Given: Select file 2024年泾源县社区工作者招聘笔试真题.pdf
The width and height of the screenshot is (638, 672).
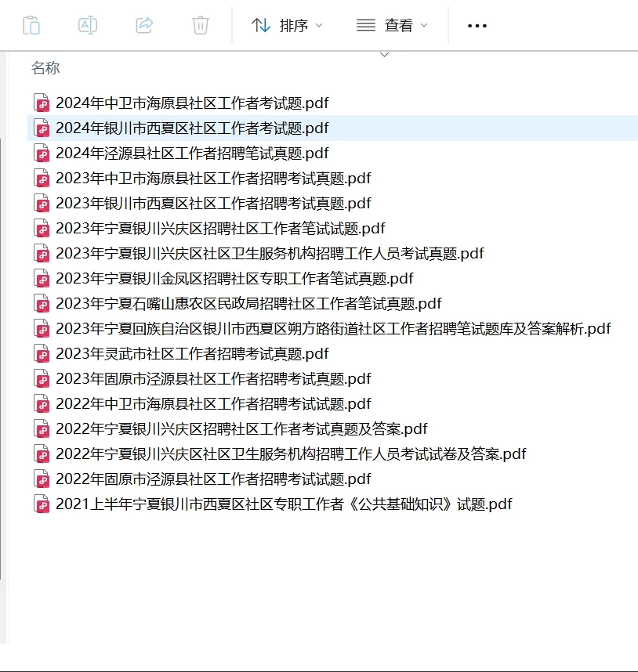Looking at the screenshot, I should (192, 153).
